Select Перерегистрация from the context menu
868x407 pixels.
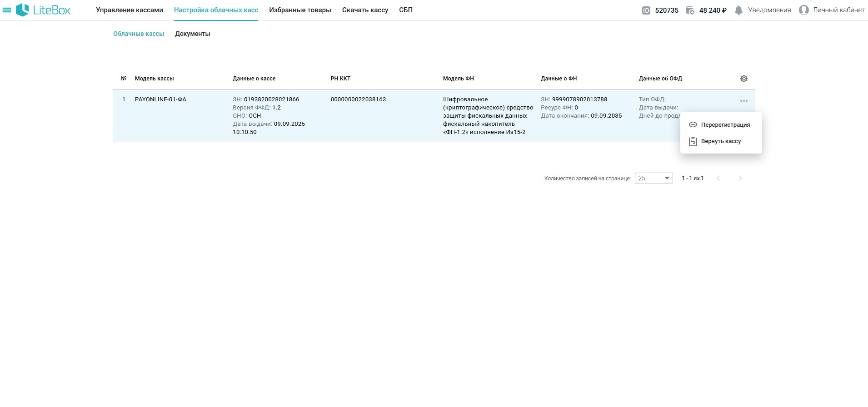pyautogui.click(x=725, y=125)
